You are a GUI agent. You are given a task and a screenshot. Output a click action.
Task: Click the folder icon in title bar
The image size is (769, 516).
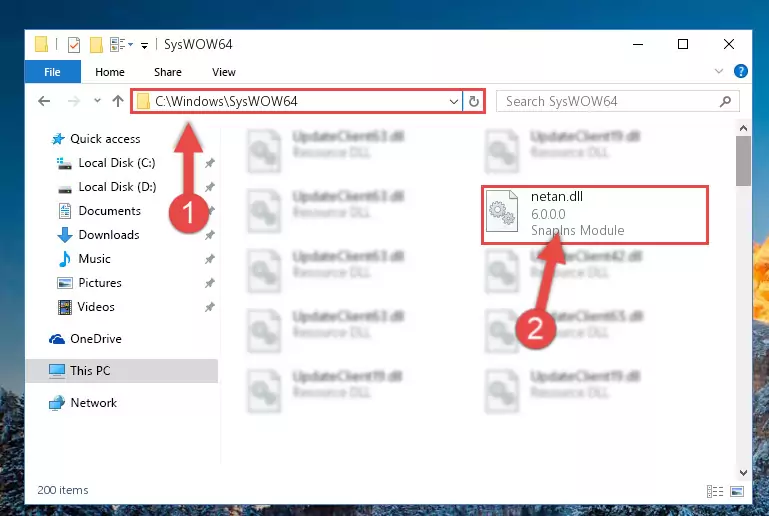point(42,44)
